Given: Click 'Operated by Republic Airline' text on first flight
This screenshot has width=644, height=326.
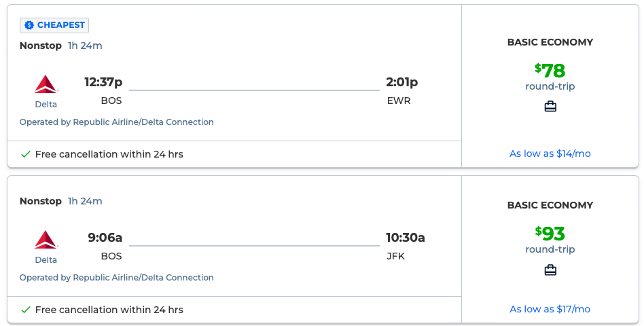Looking at the screenshot, I should click(116, 122).
